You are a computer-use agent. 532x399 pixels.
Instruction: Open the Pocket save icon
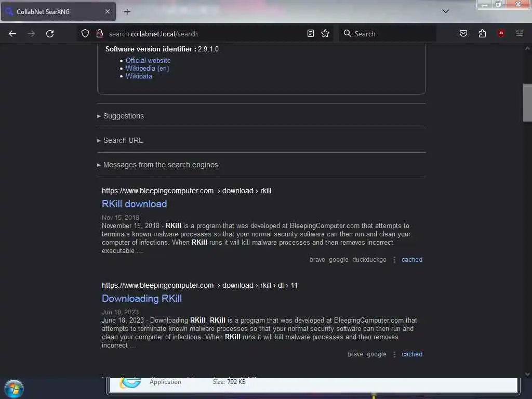463,33
